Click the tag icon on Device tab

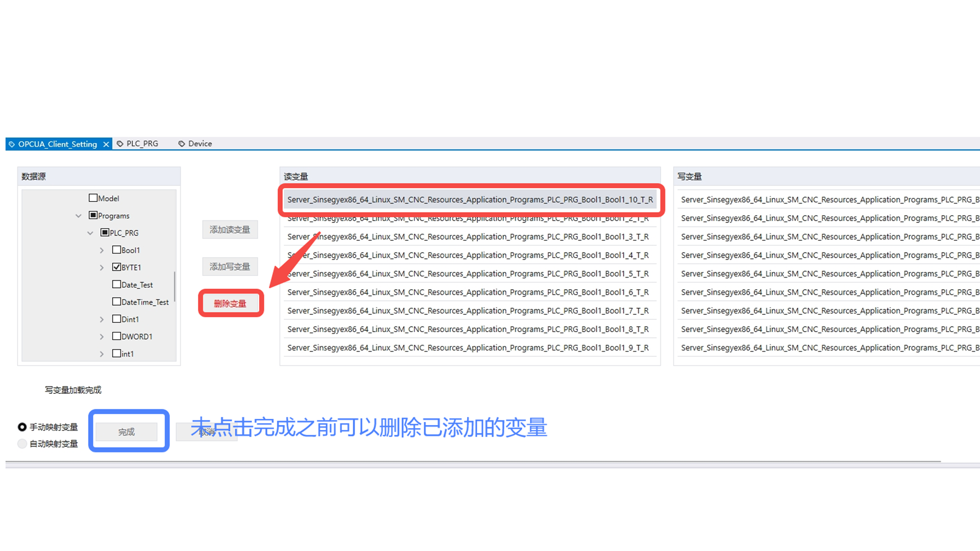coord(182,144)
